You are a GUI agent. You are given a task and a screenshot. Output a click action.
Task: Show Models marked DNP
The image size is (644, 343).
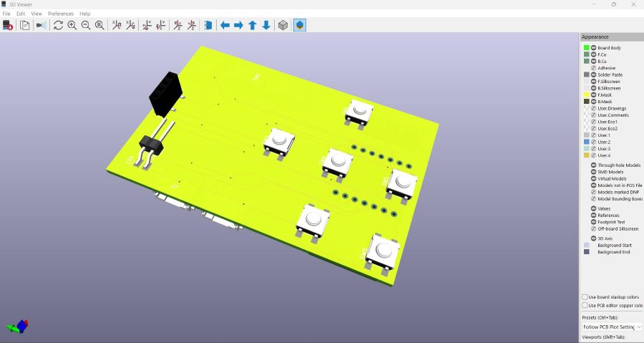tap(593, 192)
